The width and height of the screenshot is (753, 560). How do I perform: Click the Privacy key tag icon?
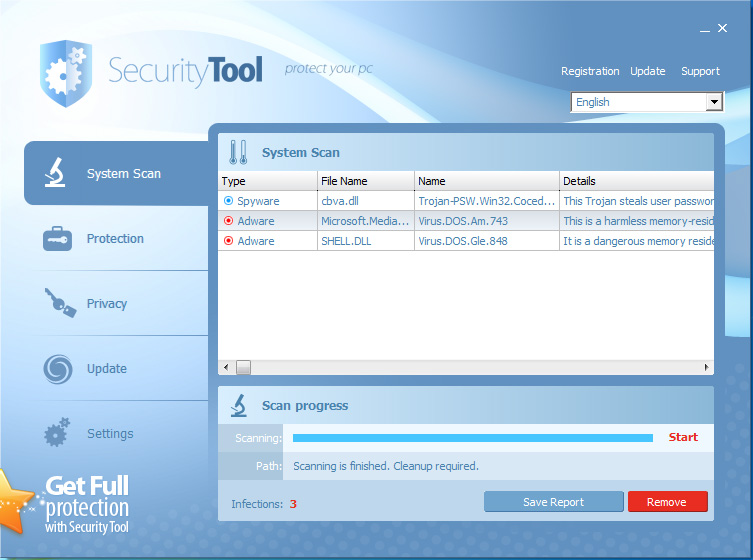(x=60, y=303)
